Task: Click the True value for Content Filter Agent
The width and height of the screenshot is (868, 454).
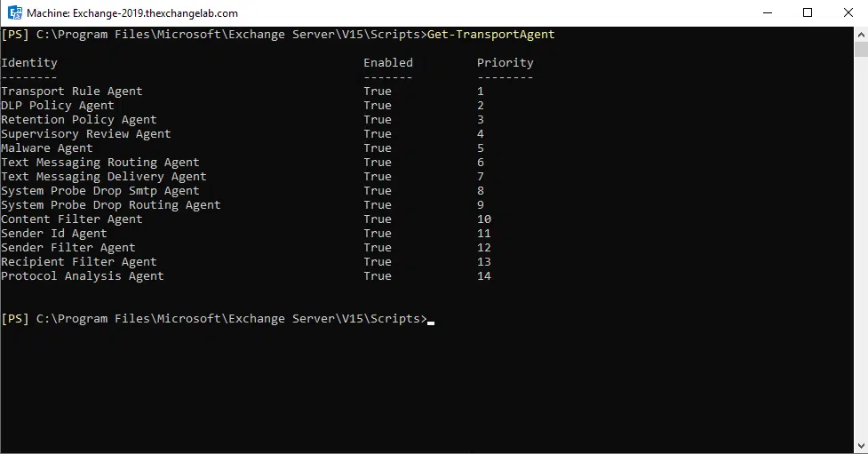Action: point(378,219)
